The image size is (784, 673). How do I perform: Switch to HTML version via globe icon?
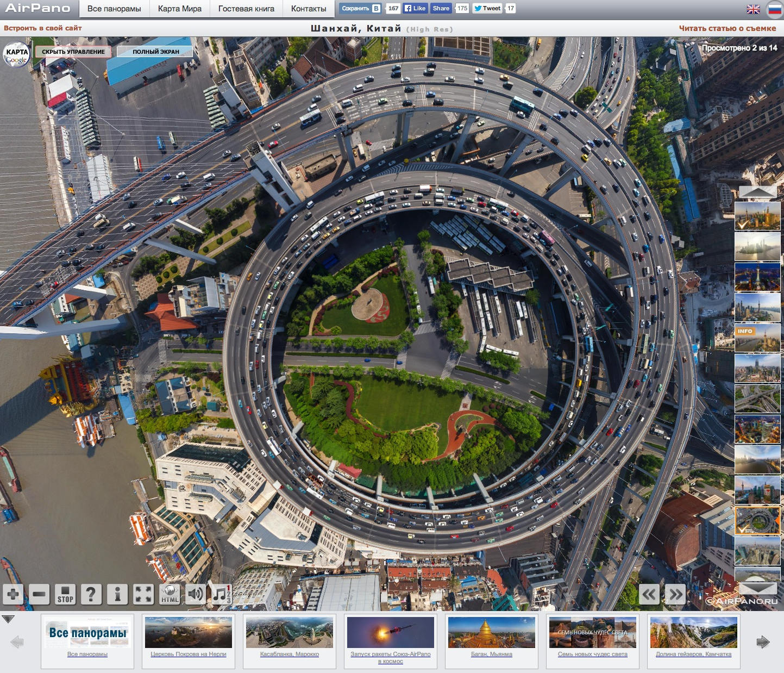pyautogui.click(x=170, y=594)
